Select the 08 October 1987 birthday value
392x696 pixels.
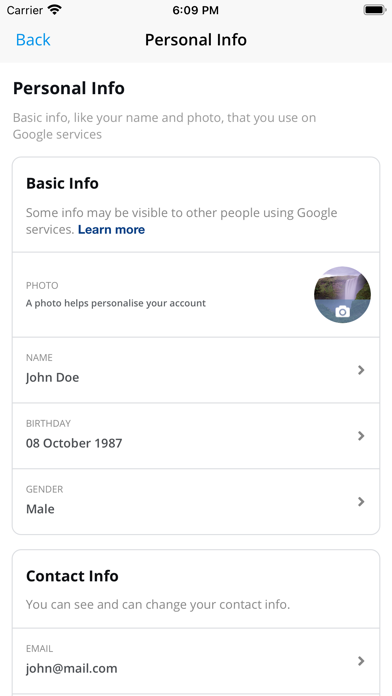point(74,443)
